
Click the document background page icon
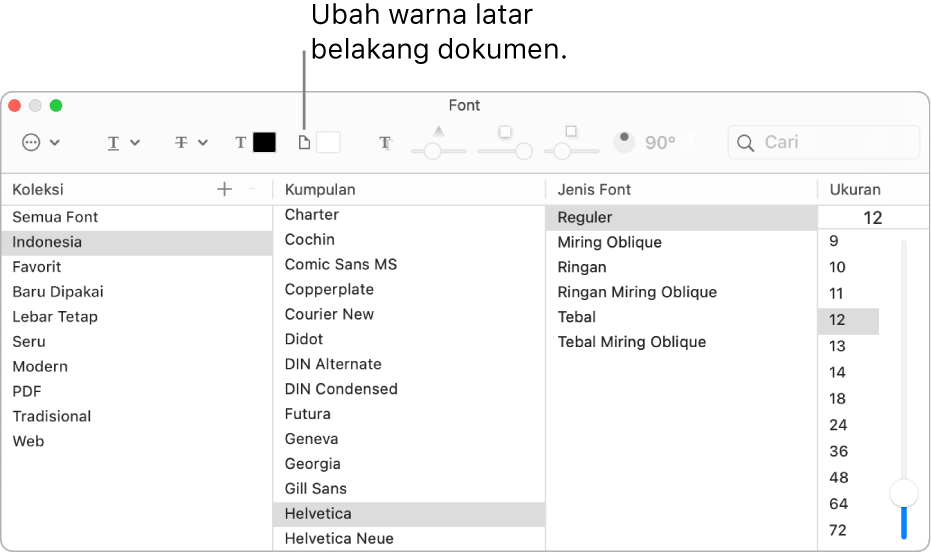coord(304,143)
